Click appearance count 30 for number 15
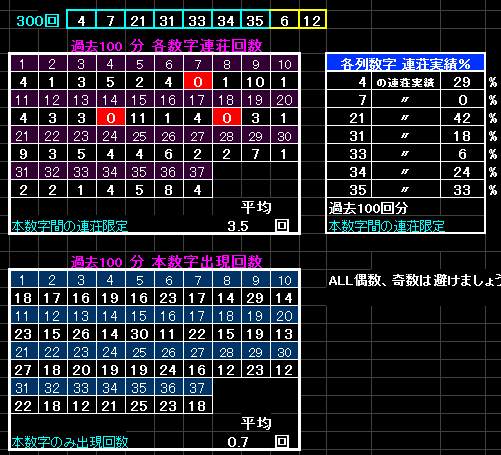This screenshot has width=501, height=455. click(x=139, y=334)
